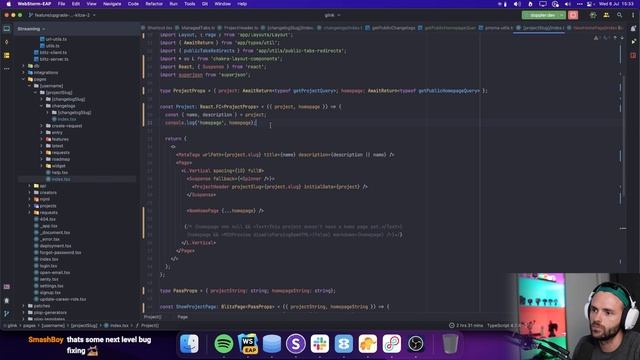Launch Spotify from the dock
Screen dimensions: 640x360
pyautogui.click(x=224, y=344)
